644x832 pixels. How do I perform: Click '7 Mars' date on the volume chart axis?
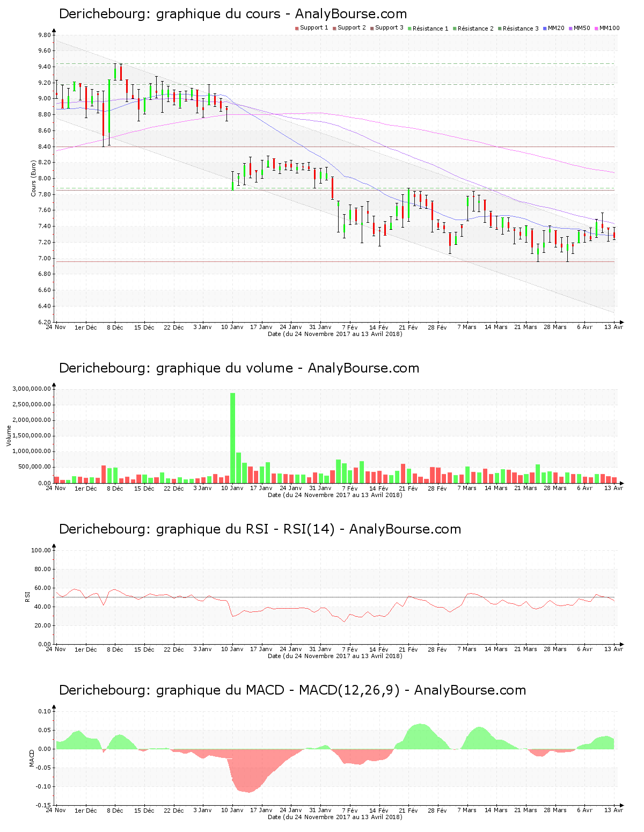click(x=467, y=488)
